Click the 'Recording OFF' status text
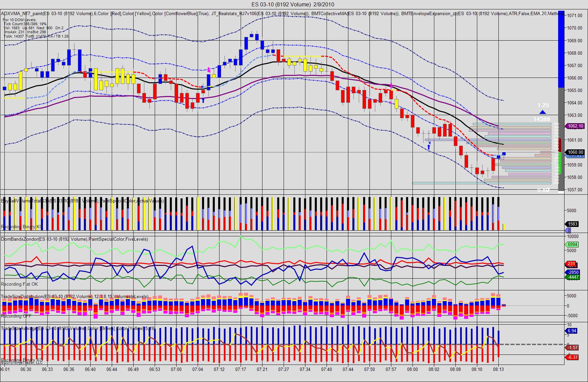This screenshot has height=382, width=588. coord(16,316)
